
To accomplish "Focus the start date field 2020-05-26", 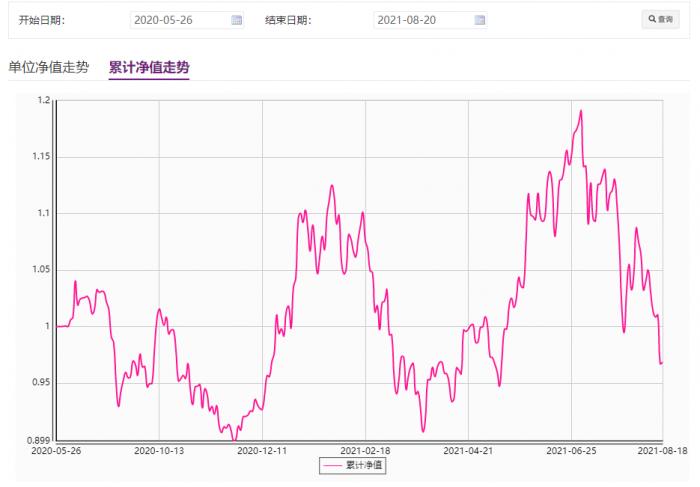I will coord(178,20).
